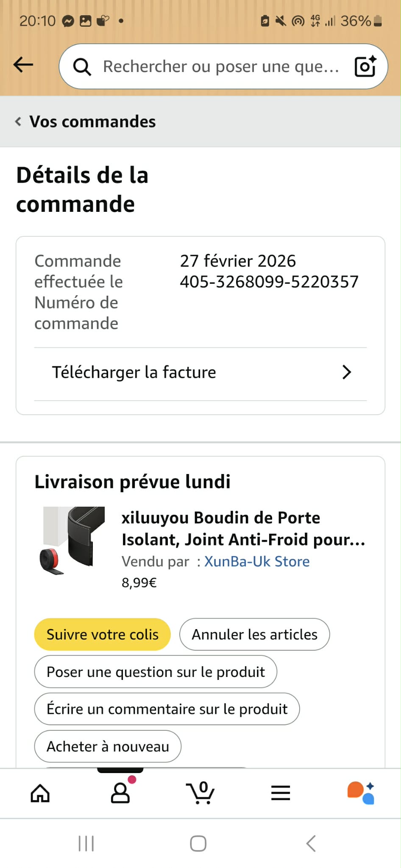
Task: Tap Acheter à nouveau button
Action: 108,746
